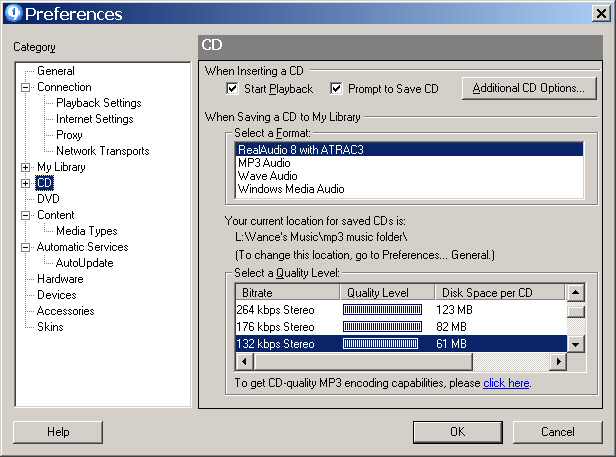The height and width of the screenshot is (457, 616).
Task: Open AutoUpdate category
Action: tap(84, 263)
